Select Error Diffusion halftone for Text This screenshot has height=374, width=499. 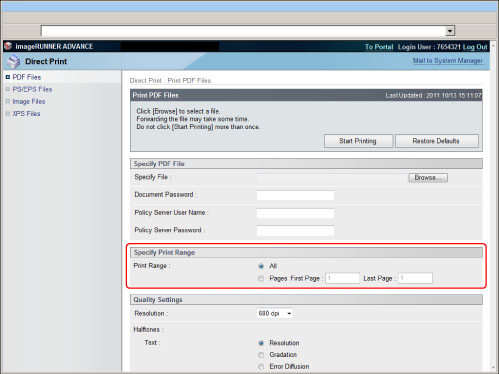click(x=261, y=367)
